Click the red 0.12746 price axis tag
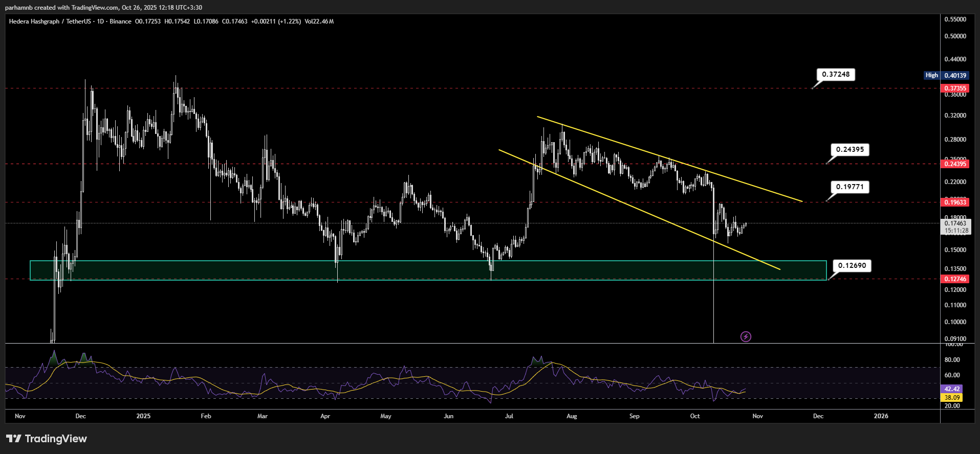Viewport: 980px width, 454px height. (x=955, y=279)
